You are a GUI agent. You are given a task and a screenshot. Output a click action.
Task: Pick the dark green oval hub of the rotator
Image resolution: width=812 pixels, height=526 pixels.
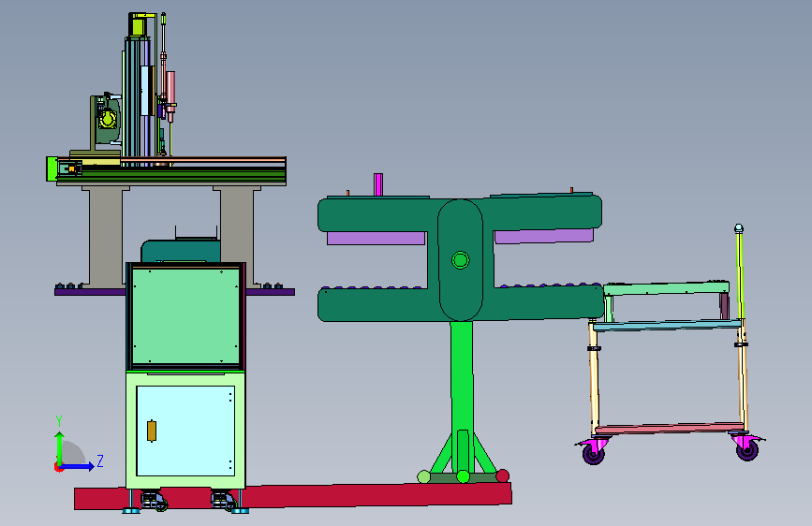pos(461,260)
